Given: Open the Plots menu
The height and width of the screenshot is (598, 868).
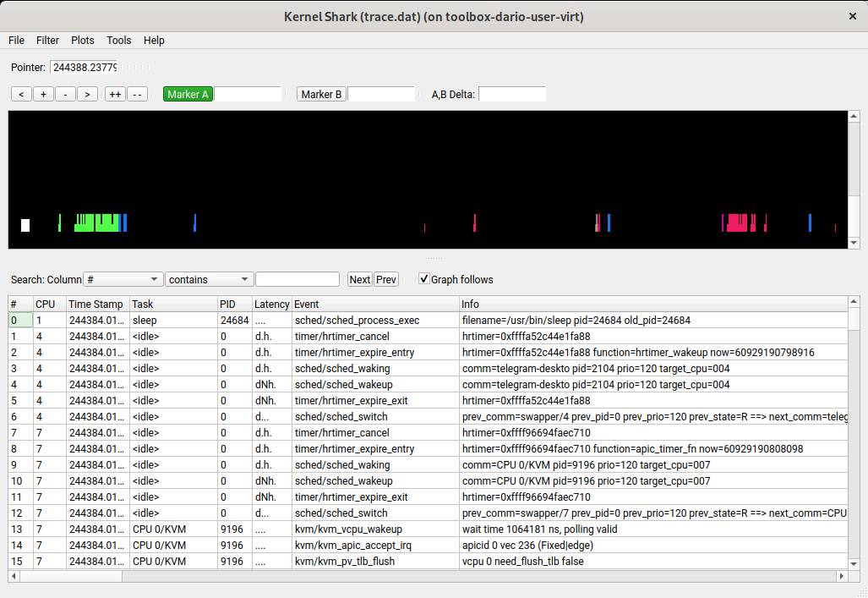Looking at the screenshot, I should 83,40.
